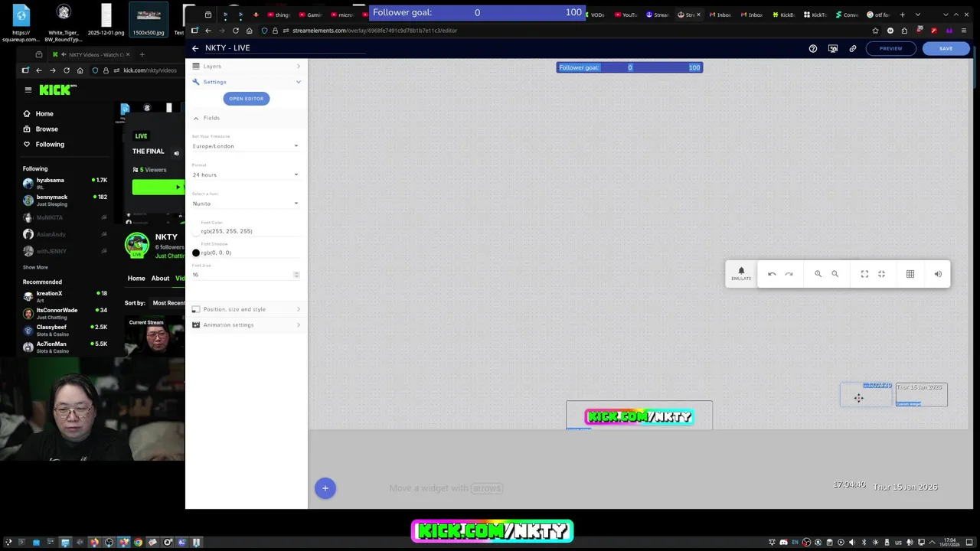Reload the Kick browser window
Image resolution: width=980 pixels, height=551 pixels.
click(67, 70)
